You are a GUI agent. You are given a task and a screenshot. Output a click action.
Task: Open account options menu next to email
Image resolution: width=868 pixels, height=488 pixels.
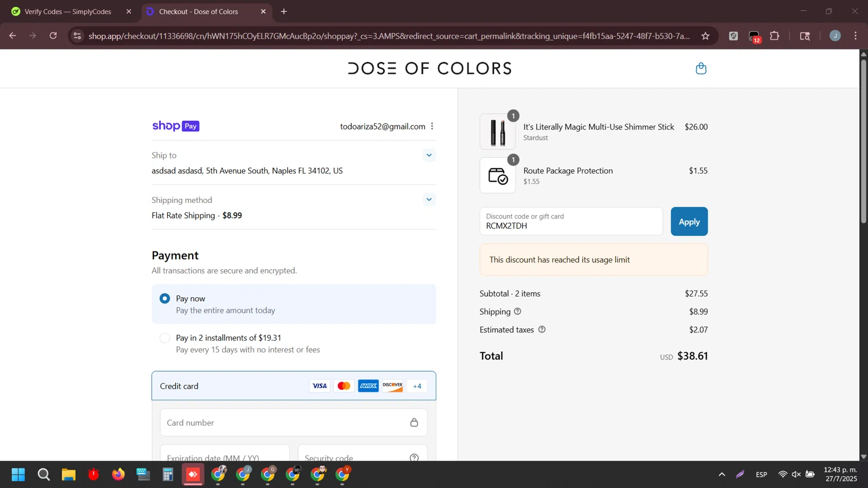tap(432, 126)
